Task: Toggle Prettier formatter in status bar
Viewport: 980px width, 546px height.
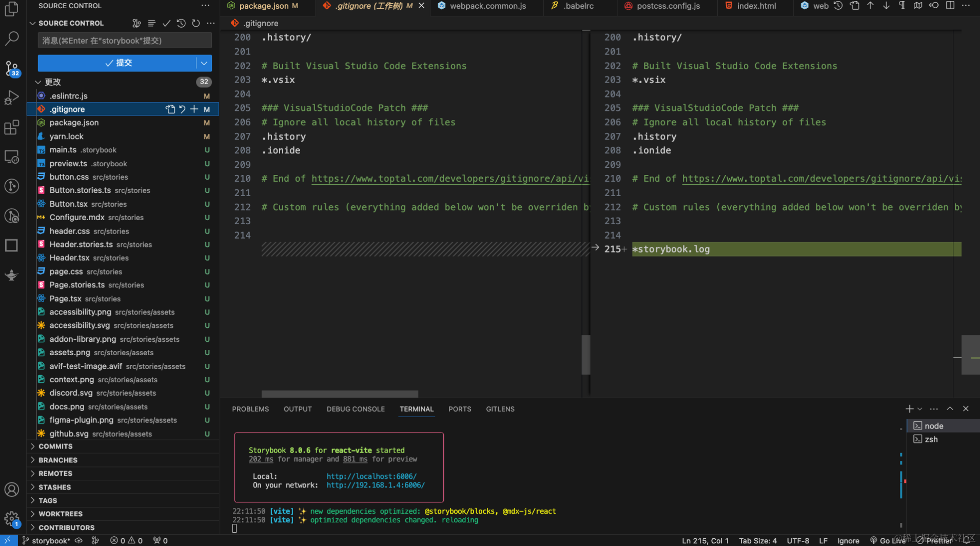Action: coord(934,540)
